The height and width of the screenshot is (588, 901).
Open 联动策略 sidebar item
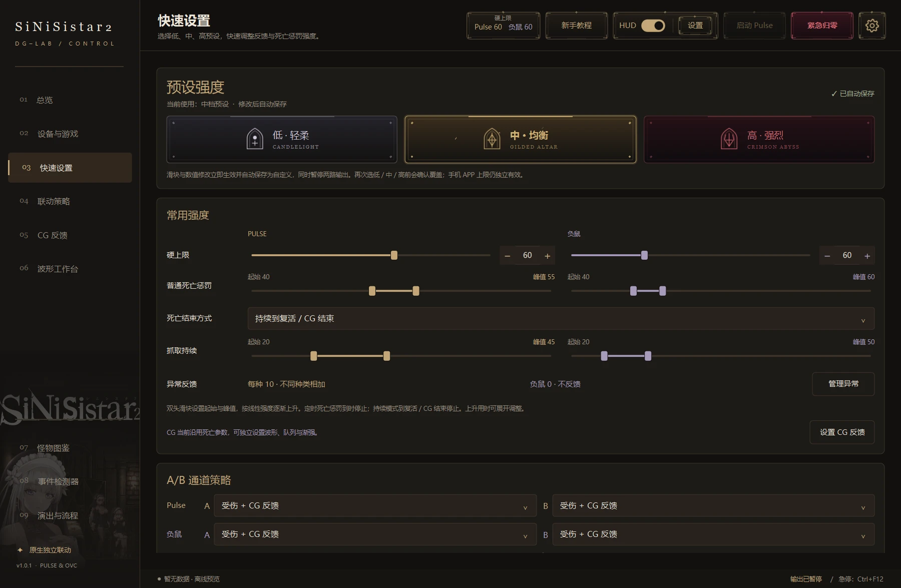pos(70,201)
